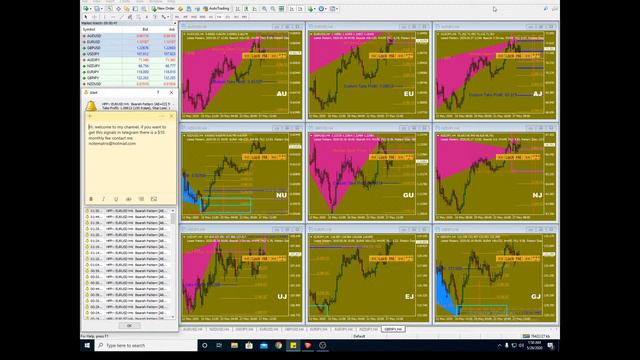Select the text tool

pyautogui.click(x=147, y=17)
